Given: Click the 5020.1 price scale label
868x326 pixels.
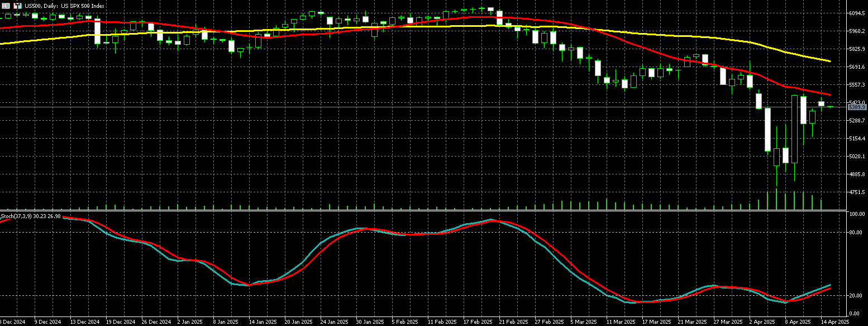Looking at the screenshot, I should coord(857,157).
